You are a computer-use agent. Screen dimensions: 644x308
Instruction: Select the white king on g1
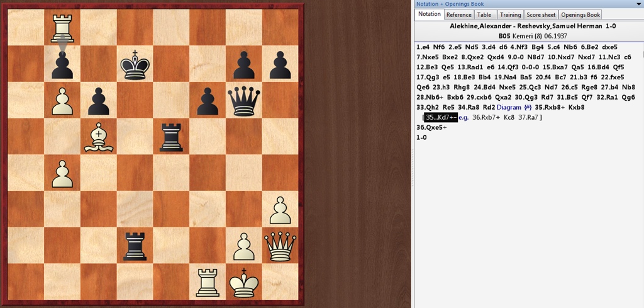tap(243, 283)
